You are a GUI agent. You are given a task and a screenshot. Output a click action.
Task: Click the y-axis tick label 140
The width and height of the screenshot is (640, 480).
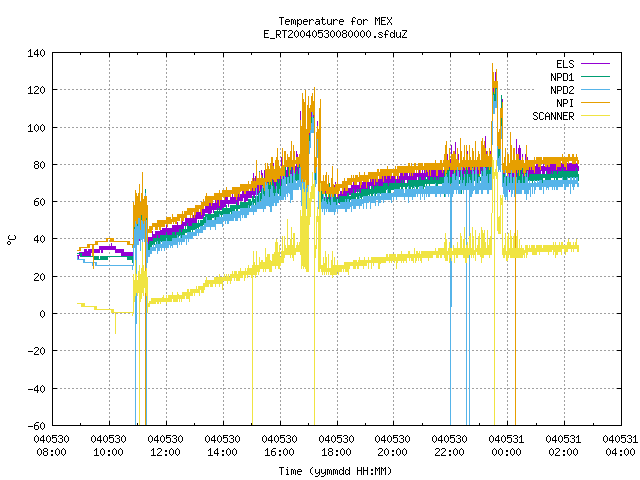pos(36,53)
